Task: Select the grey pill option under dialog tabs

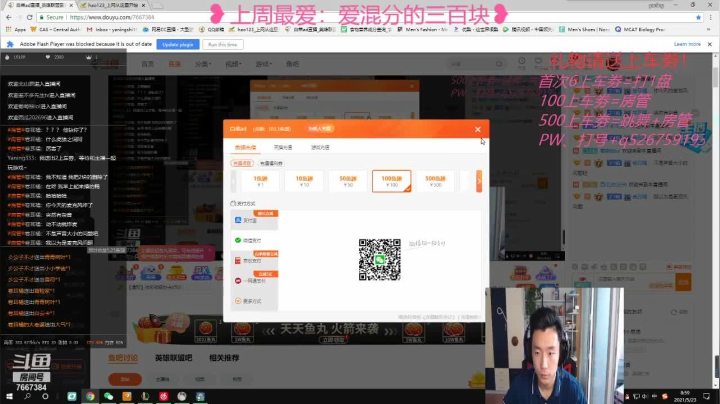Action: pos(271,163)
